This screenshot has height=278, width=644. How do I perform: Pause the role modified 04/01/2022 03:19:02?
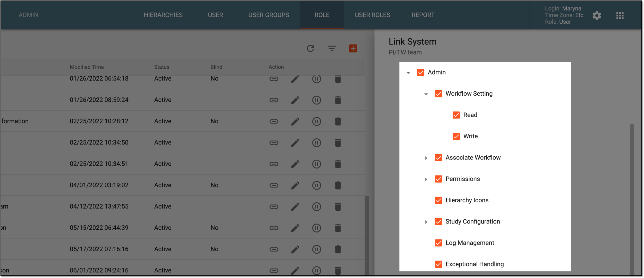click(317, 185)
